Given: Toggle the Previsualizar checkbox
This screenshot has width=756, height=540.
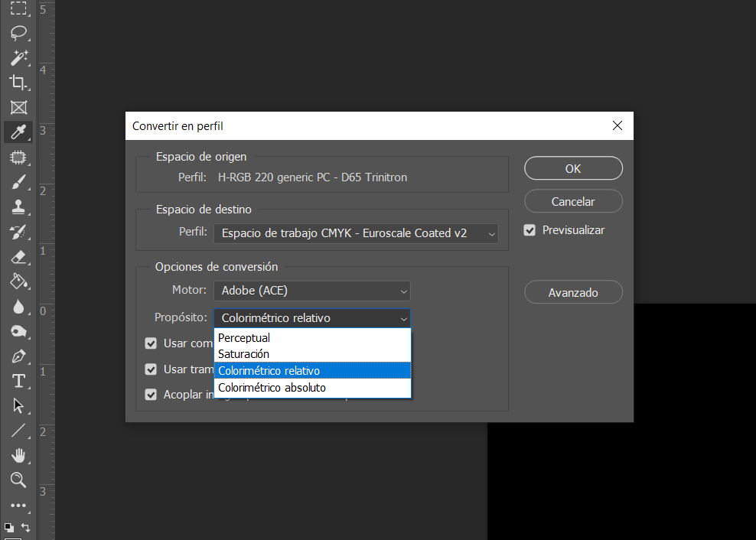Looking at the screenshot, I should [x=530, y=230].
